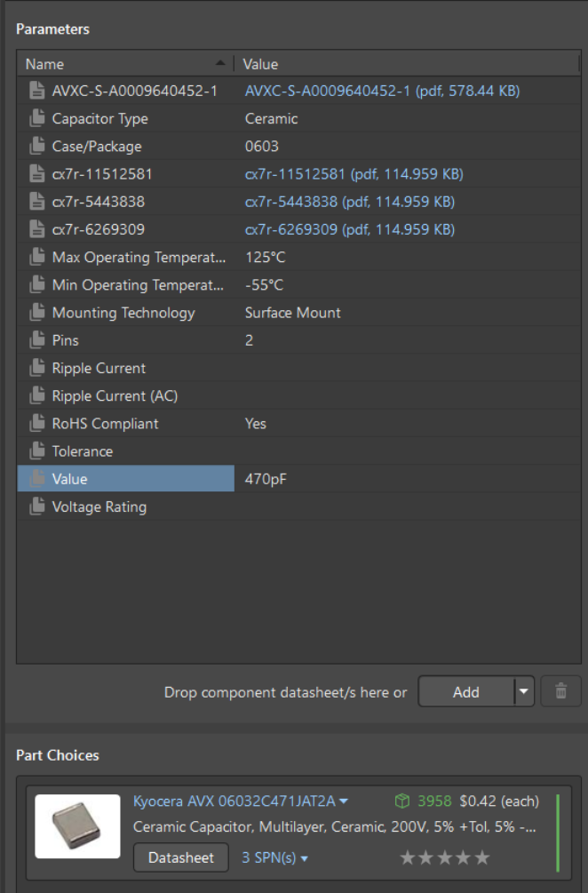
Task: Open the Kyocera AVX 06032C471JAT2A part dropdown
Action: pyautogui.click(x=343, y=801)
